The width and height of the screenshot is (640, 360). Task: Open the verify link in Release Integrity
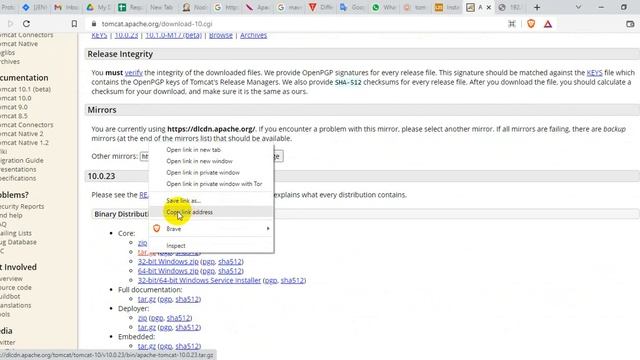pyautogui.click(x=133, y=73)
